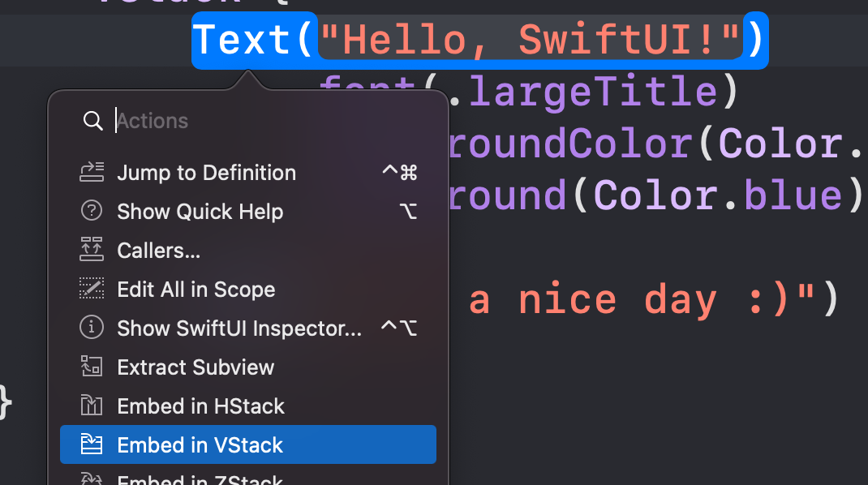Click the magnifier icon in Actions search
Viewport: 868px width, 485px height.
tap(92, 121)
